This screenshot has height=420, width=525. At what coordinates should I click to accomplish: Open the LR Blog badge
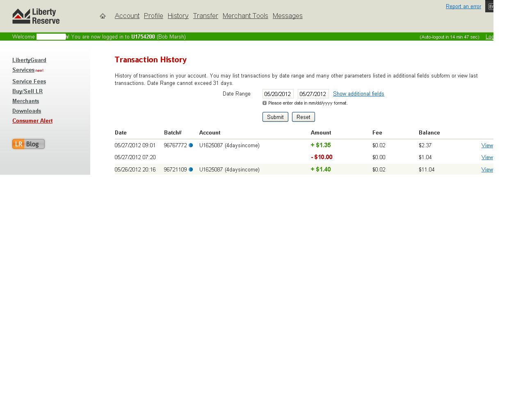coord(28,144)
